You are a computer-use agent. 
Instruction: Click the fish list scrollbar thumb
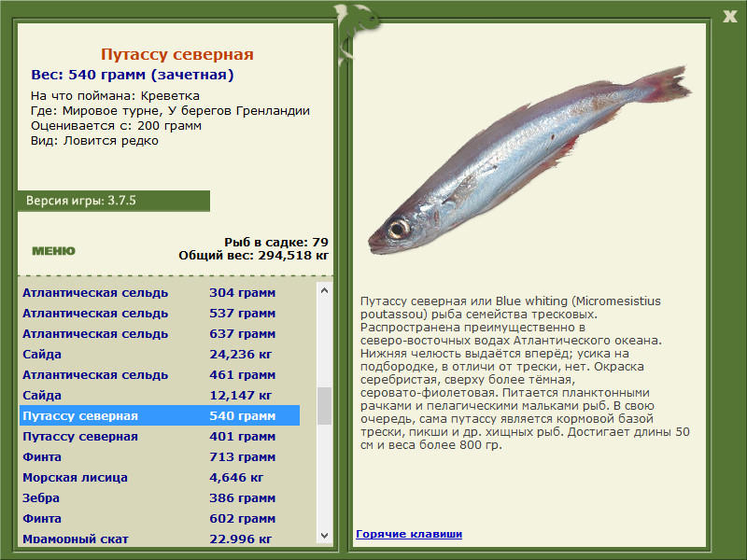coord(324,406)
